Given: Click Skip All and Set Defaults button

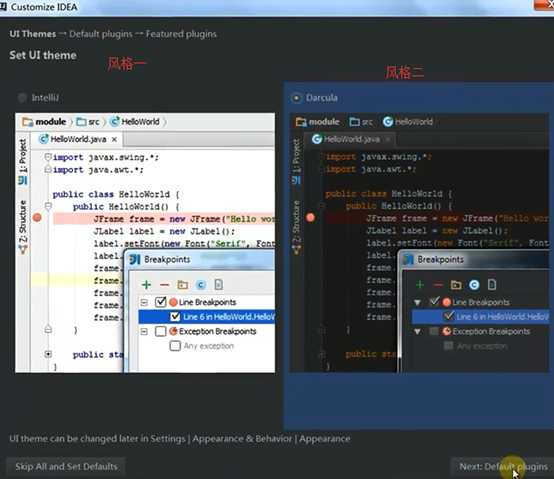Looking at the screenshot, I should [66, 467].
